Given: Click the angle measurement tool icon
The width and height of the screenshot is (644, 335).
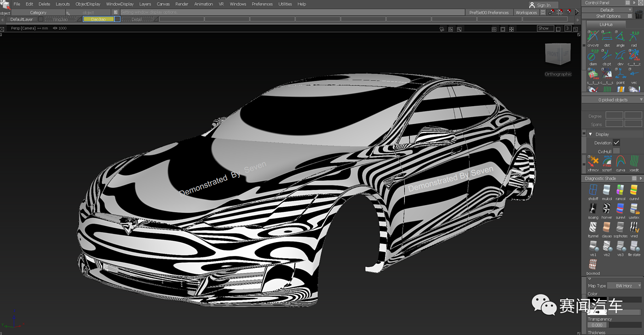Looking at the screenshot, I should click(x=620, y=36).
